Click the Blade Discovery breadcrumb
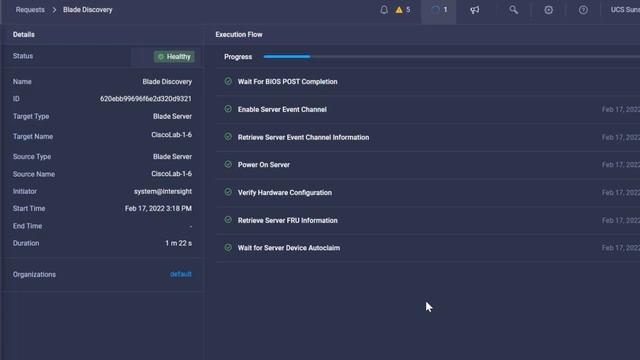Viewport: 640px width, 360px height. pyautogui.click(x=88, y=10)
